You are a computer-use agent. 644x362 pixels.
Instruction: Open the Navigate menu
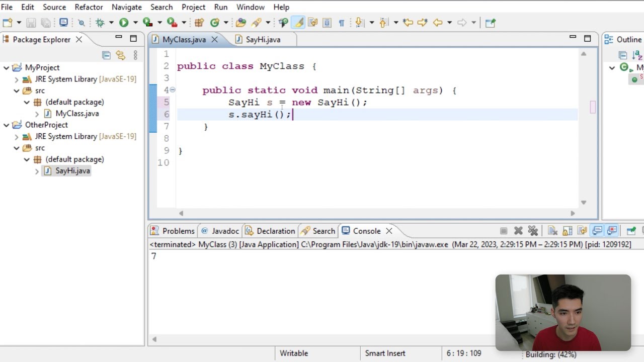pyautogui.click(x=126, y=7)
